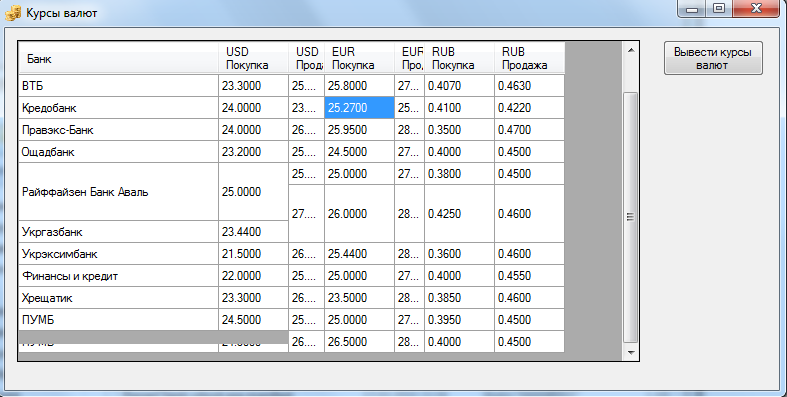Select the 'Ощадбанк' cell

(x=118, y=152)
